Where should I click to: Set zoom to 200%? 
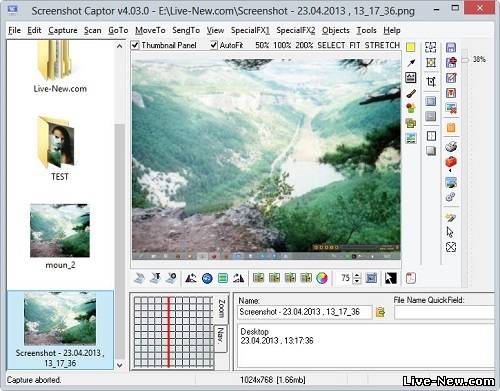coord(304,45)
